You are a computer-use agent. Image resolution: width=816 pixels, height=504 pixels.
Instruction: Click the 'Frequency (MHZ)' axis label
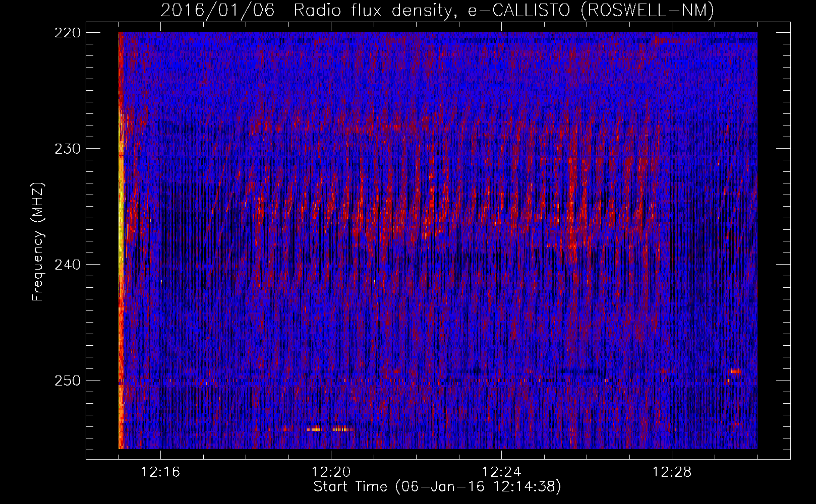point(38,242)
